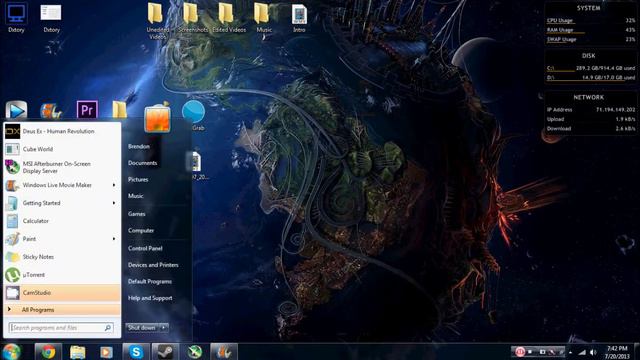
Task: Open Documents from Start menu right pane
Action: coord(142,163)
